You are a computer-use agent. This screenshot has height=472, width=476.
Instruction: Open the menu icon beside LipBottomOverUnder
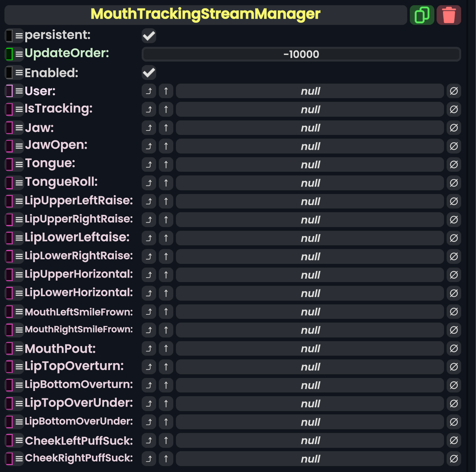[x=19, y=422]
